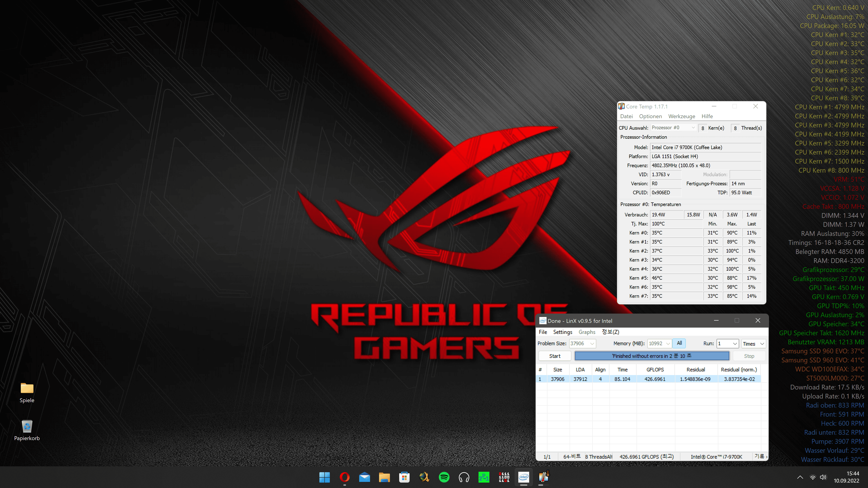Open Opera browser from the taskbar

tap(344, 477)
